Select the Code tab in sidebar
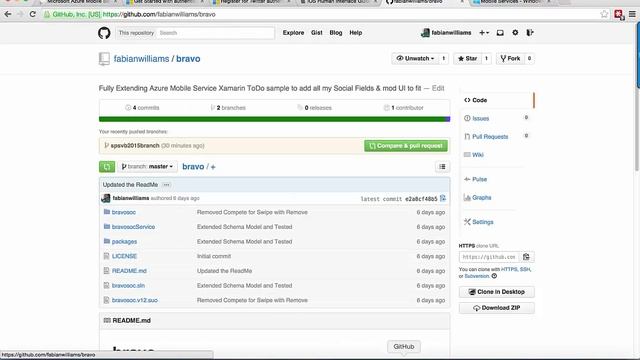The image size is (640, 360). click(497, 100)
